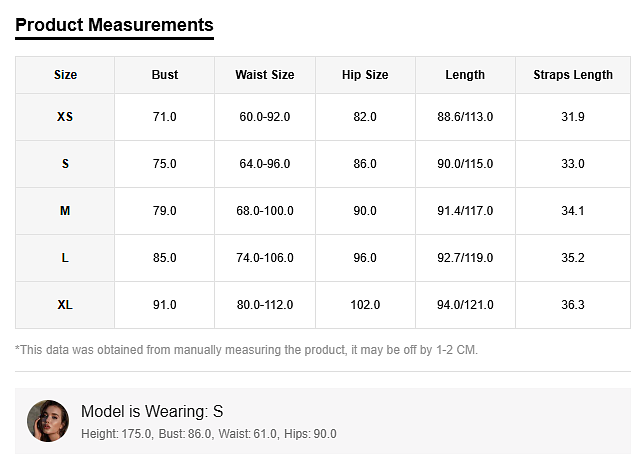The height and width of the screenshot is (463, 644).
Task: Click the model's avatar photo
Action: click(x=48, y=421)
